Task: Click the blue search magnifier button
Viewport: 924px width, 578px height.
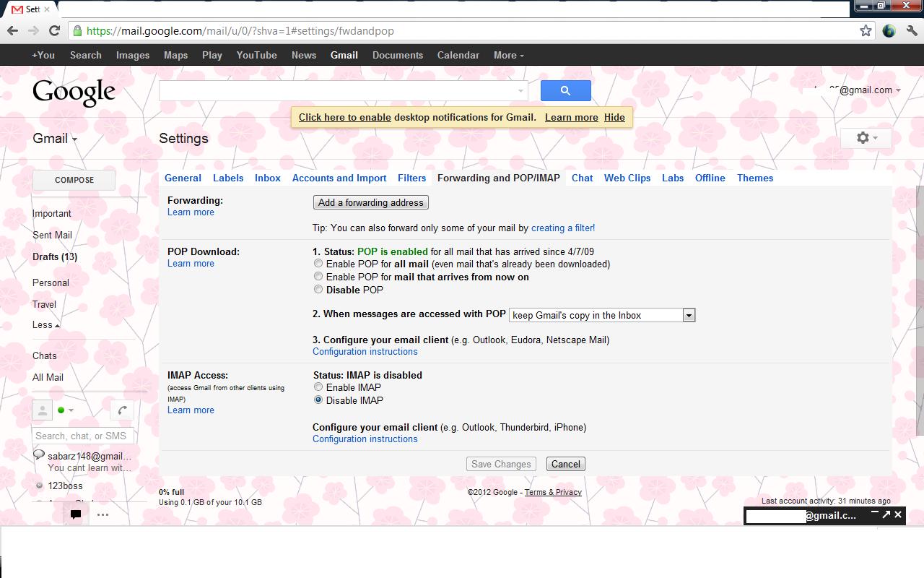Action: tap(565, 90)
